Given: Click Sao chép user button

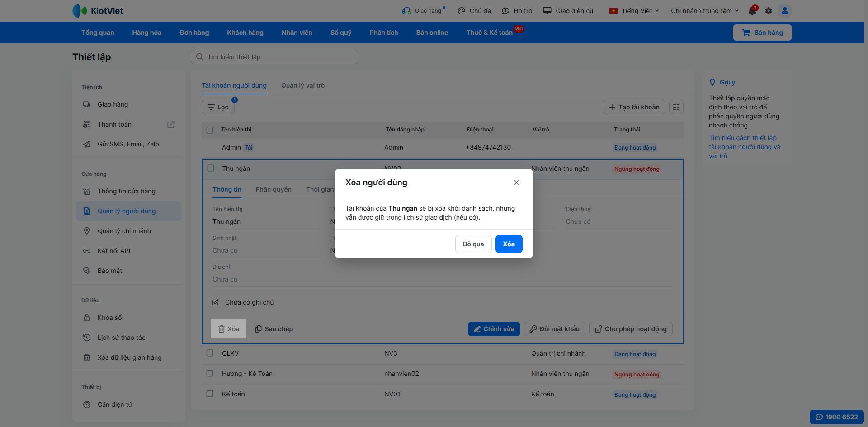Looking at the screenshot, I should 274,329.
